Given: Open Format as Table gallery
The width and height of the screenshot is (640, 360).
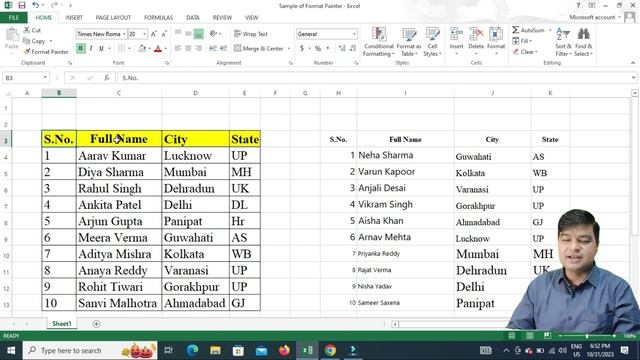Looking at the screenshot, I should (x=409, y=42).
